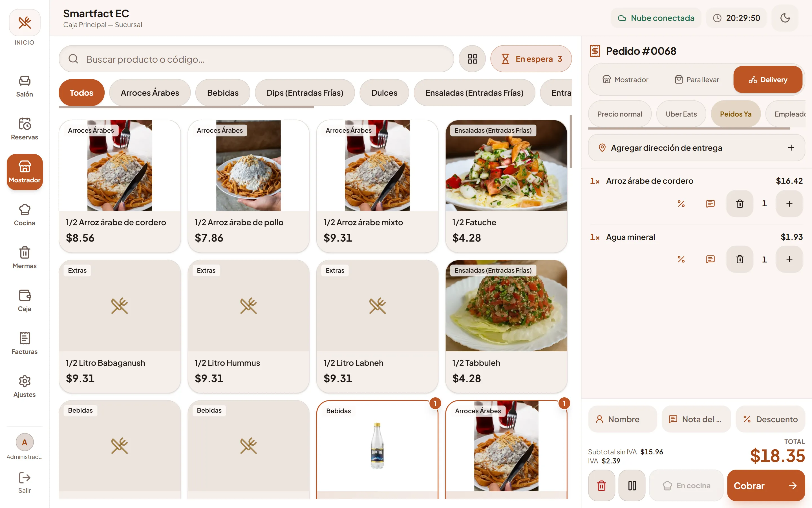Select Mostrador order type
812x508 pixels.
click(626, 80)
